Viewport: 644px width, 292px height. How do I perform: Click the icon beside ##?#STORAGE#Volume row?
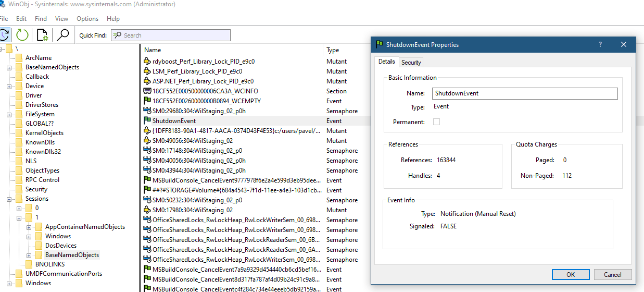pyautogui.click(x=147, y=190)
